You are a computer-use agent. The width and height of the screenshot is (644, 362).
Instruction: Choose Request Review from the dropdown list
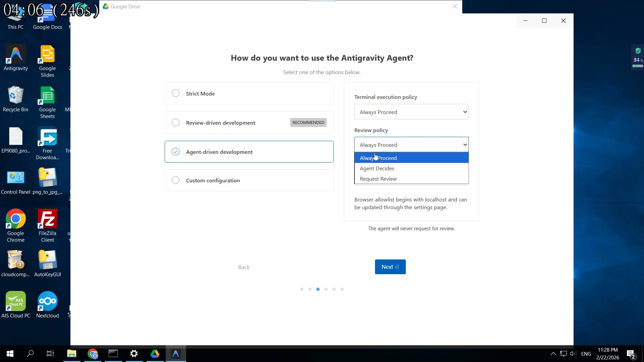[378, 179]
